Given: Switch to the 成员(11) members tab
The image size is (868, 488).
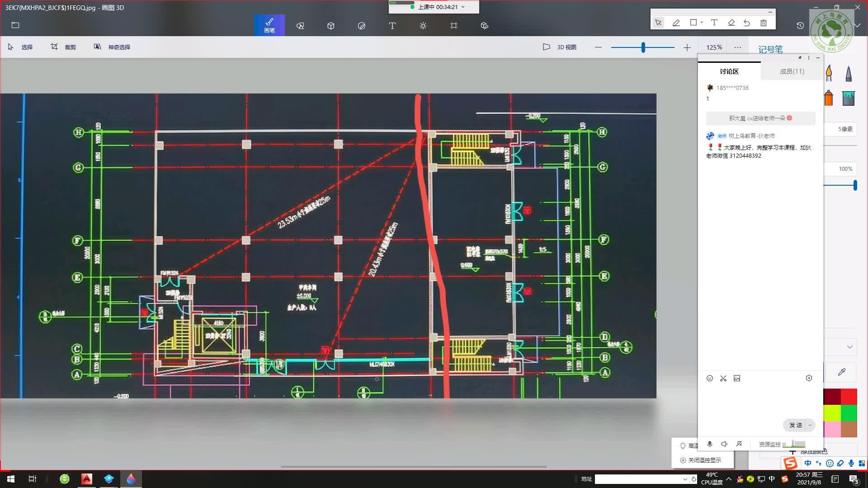Looking at the screenshot, I should (x=792, y=71).
